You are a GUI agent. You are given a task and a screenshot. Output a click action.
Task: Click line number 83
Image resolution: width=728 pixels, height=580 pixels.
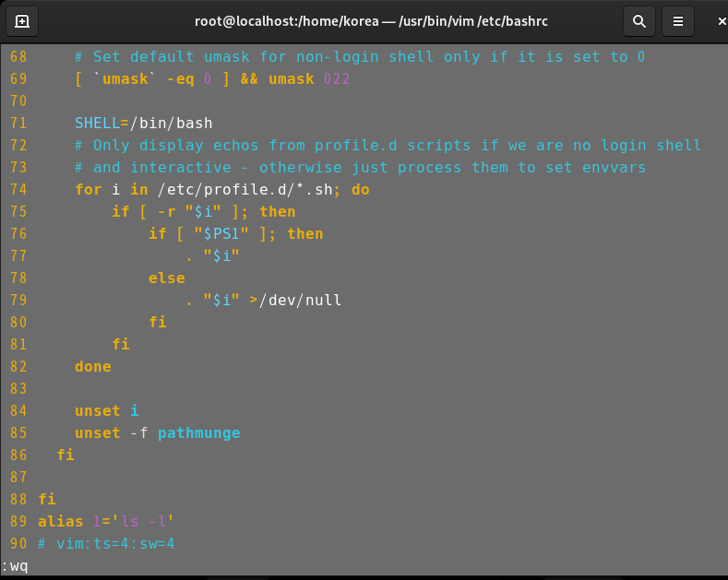point(18,388)
